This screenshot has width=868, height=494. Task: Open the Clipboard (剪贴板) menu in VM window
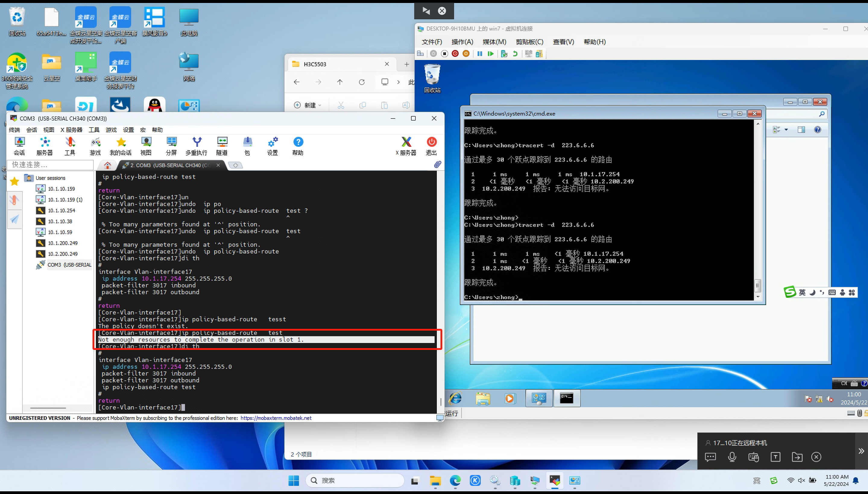click(x=529, y=42)
